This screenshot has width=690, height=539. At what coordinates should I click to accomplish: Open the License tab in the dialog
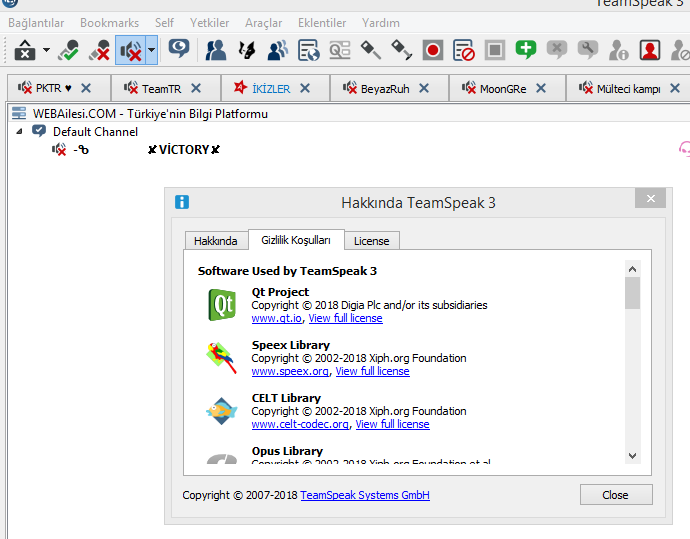tap(371, 241)
